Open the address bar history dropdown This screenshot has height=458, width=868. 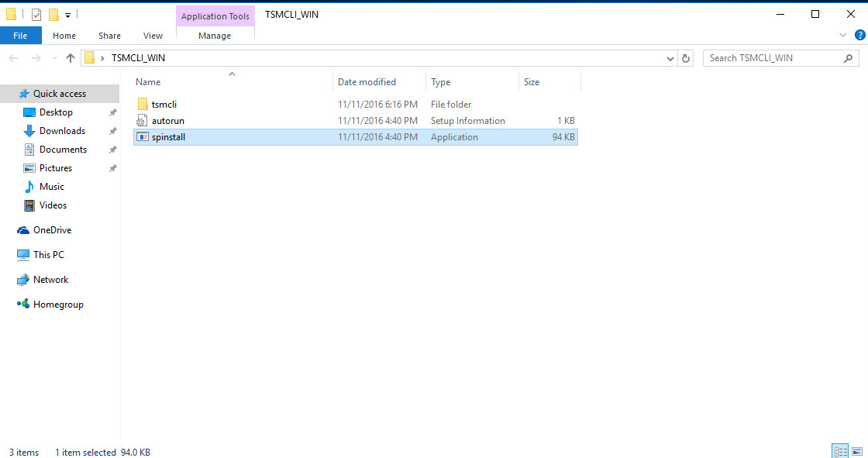tap(670, 58)
